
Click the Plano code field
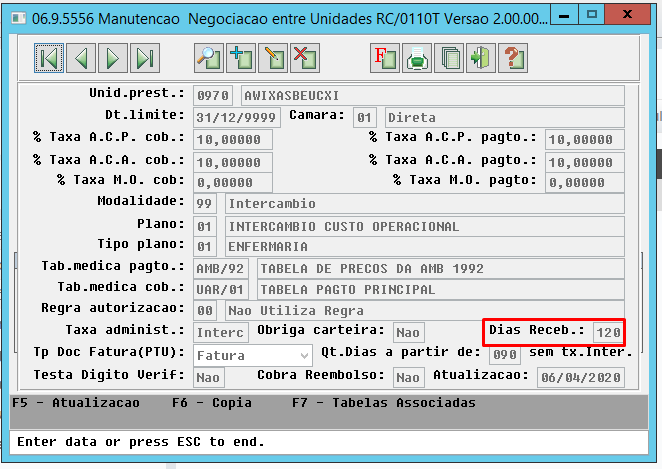pyautogui.click(x=205, y=227)
